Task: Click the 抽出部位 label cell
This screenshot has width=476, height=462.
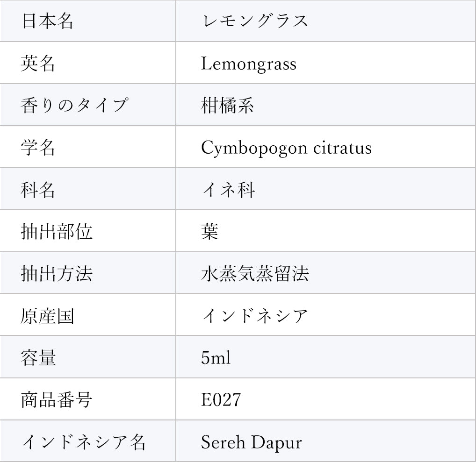Action: click(x=57, y=232)
